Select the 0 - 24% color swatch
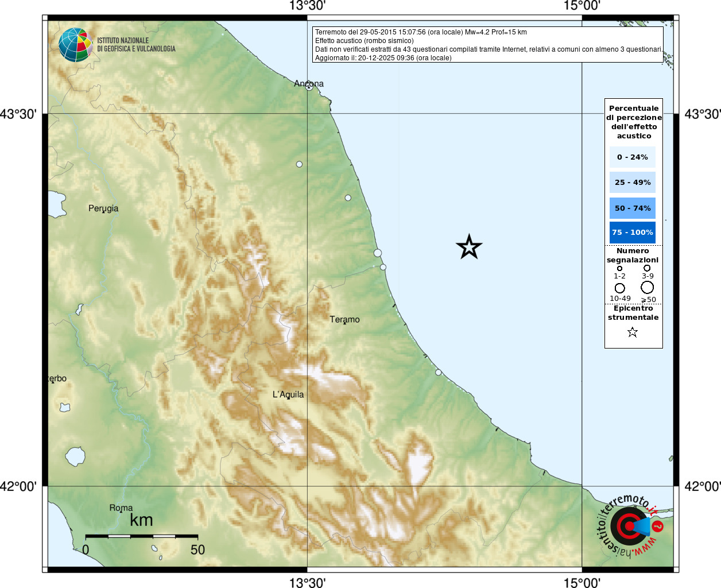Screen dimensions: 721x588 [633, 157]
